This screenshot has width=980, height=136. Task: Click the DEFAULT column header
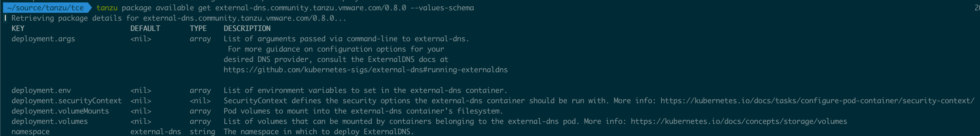(145, 28)
